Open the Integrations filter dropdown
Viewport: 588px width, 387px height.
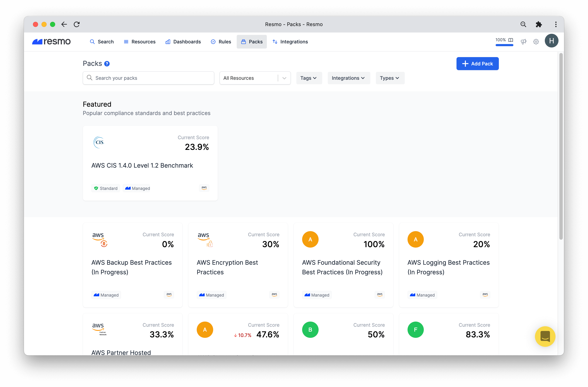point(348,78)
